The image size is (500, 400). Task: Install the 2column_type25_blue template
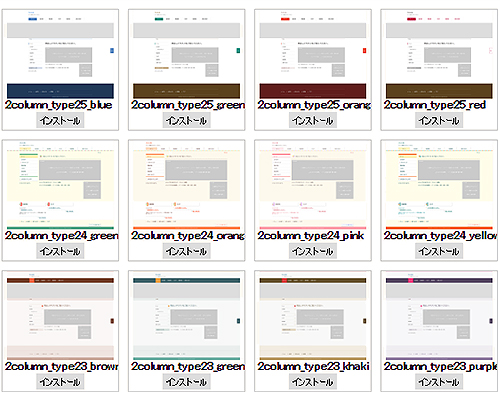point(60,120)
